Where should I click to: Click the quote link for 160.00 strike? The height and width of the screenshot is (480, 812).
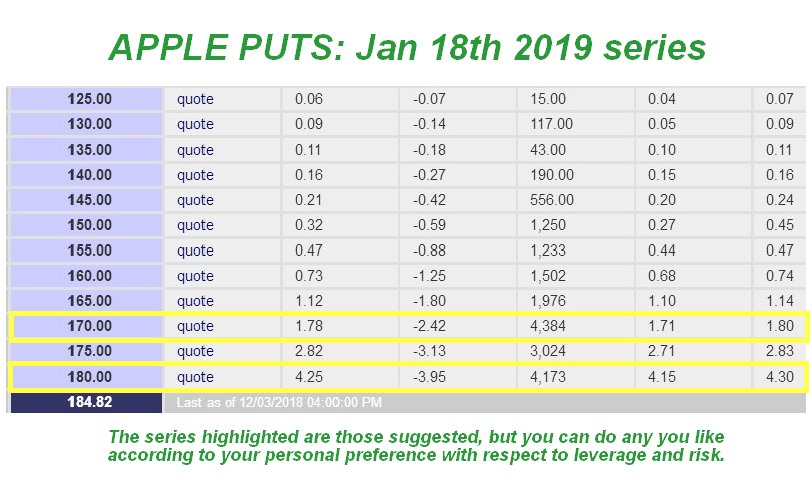click(x=195, y=276)
